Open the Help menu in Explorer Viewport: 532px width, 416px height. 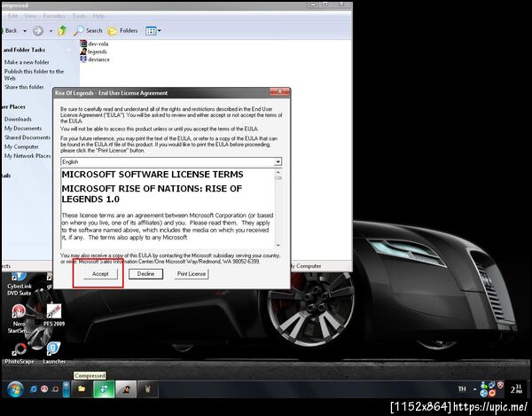[98, 16]
